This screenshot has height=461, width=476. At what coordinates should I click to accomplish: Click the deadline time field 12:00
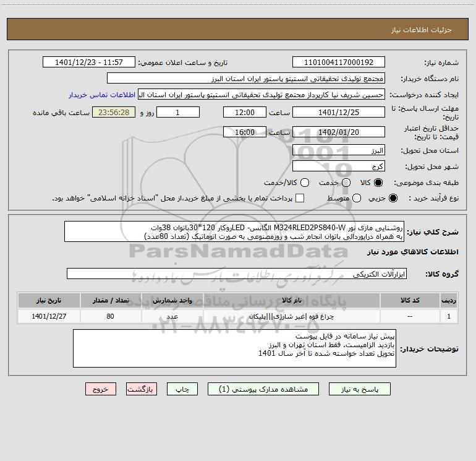[245, 112]
